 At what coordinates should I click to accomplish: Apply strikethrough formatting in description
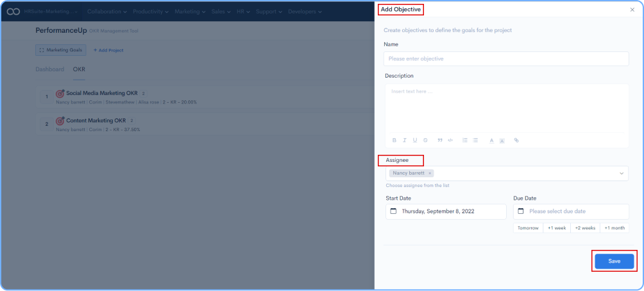click(425, 140)
